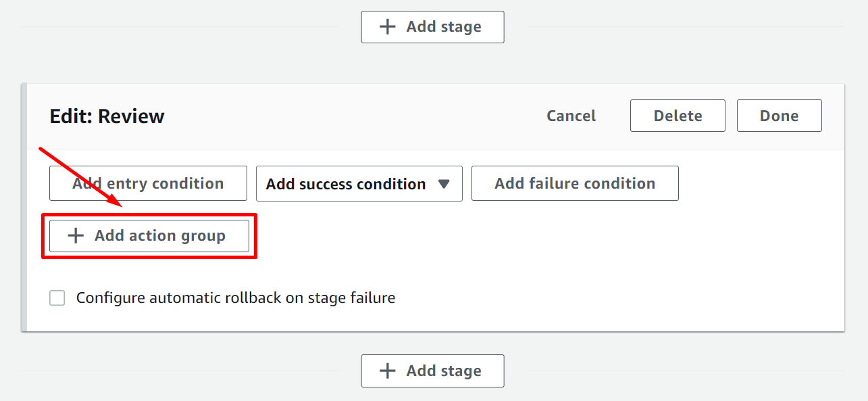Finish editing with the Done button
This screenshot has height=401, width=868.
click(779, 116)
